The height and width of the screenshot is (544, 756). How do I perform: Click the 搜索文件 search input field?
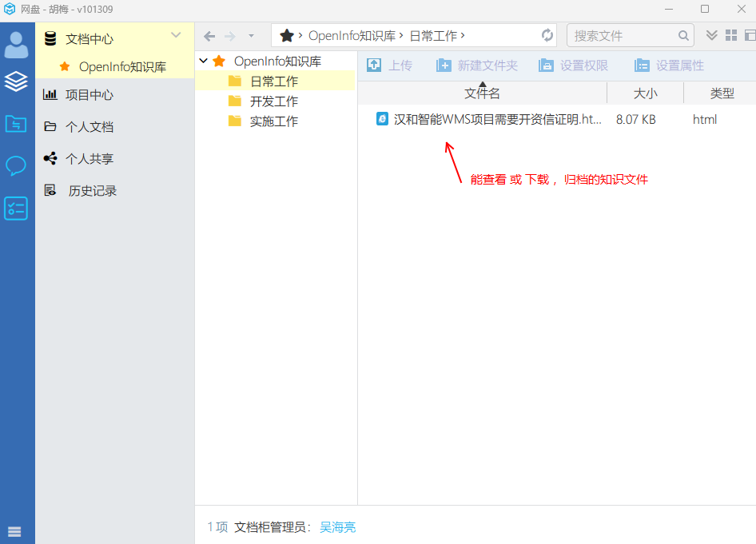(x=622, y=36)
